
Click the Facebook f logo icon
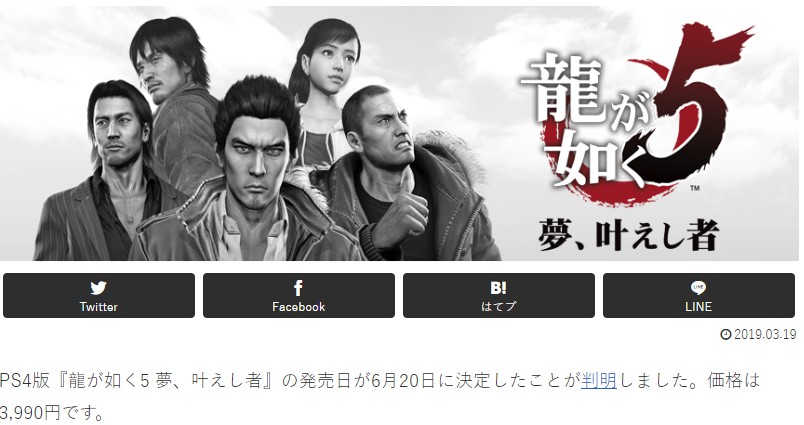(298, 288)
